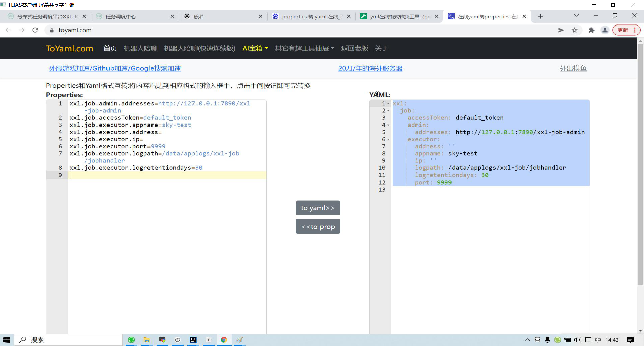Click the browser forward arrow
The image size is (644, 346).
22,30
